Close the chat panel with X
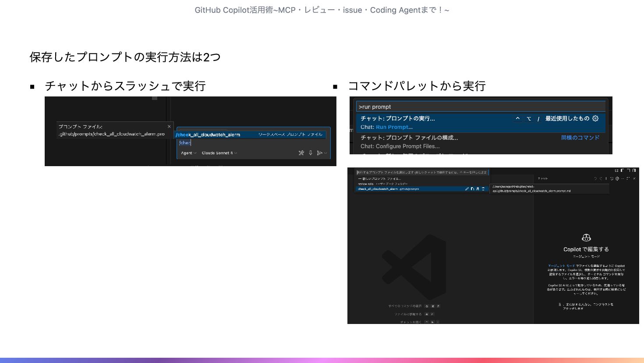The height and width of the screenshot is (363, 644). [x=634, y=178]
